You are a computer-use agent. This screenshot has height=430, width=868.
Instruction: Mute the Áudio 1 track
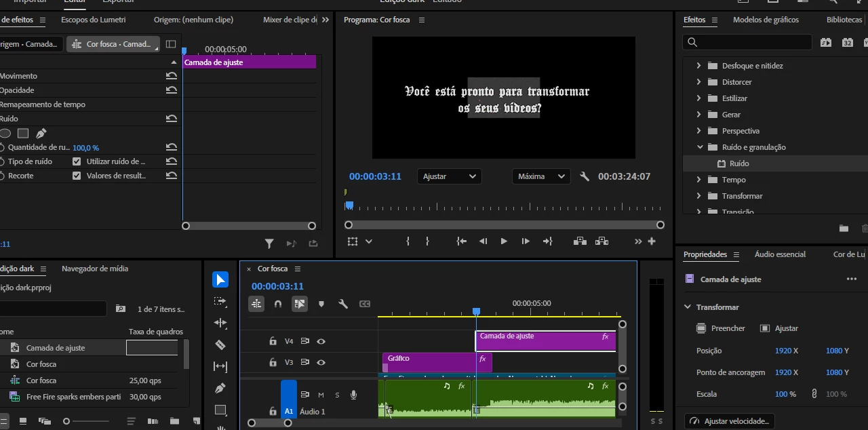coord(321,395)
